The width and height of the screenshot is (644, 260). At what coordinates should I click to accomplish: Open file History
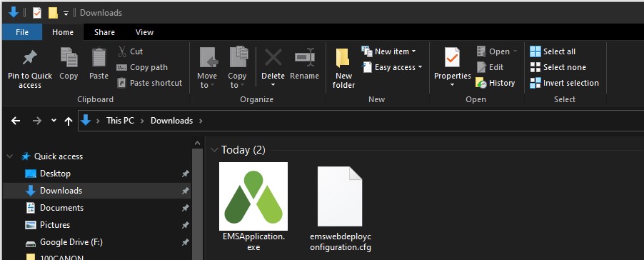tap(495, 83)
